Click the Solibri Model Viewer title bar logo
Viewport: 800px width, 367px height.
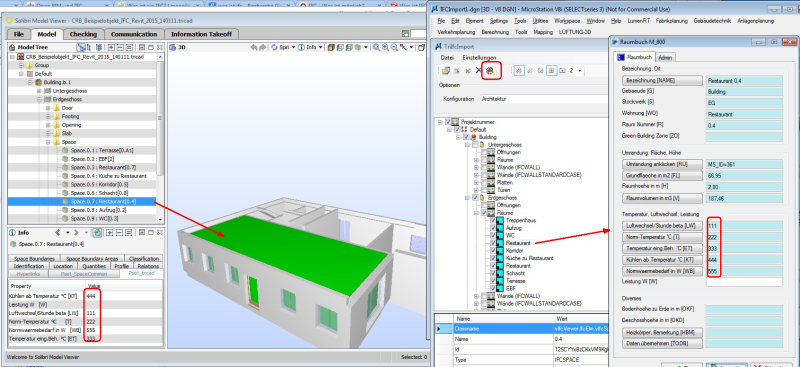click(x=9, y=20)
